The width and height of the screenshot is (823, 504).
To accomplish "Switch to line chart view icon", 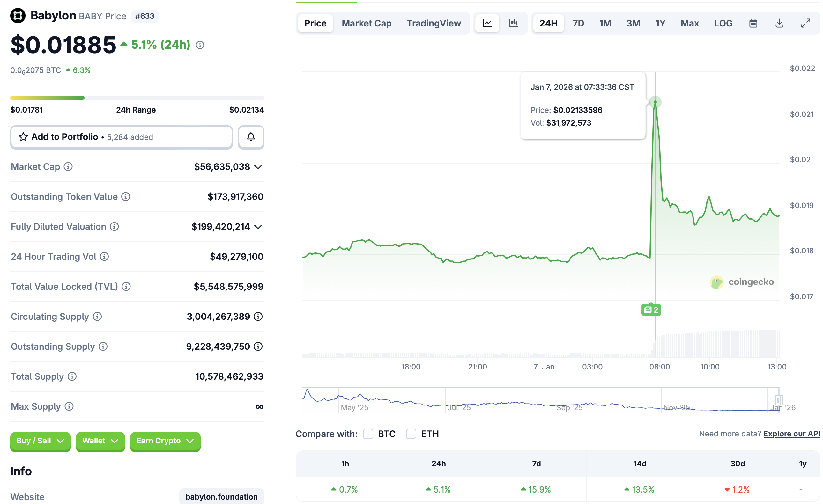I will coord(487,23).
